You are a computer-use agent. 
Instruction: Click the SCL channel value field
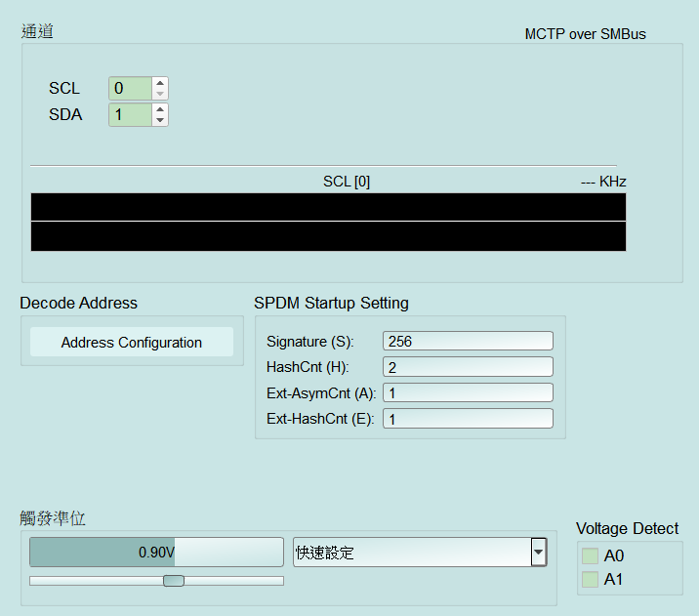(131, 88)
